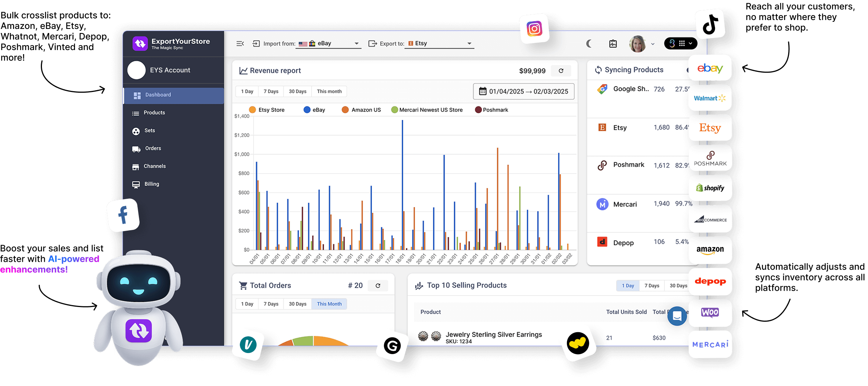The height and width of the screenshot is (386, 868).
Task: Refresh the Total Orders count
Action: pyautogui.click(x=378, y=286)
